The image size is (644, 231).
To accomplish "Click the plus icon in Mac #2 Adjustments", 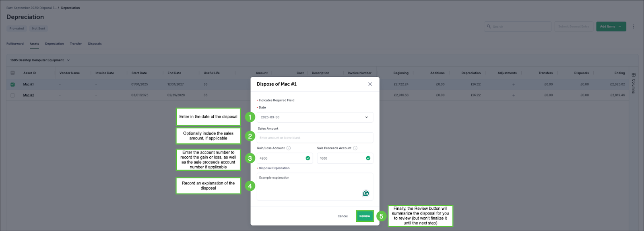I will tap(513, 95).
